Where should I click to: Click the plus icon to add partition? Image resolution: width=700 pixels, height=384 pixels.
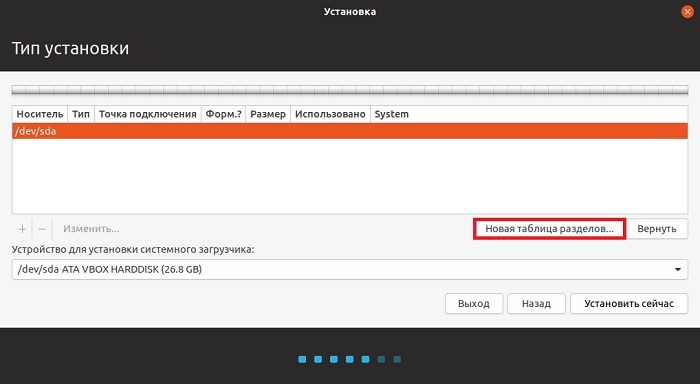(22, 229)
